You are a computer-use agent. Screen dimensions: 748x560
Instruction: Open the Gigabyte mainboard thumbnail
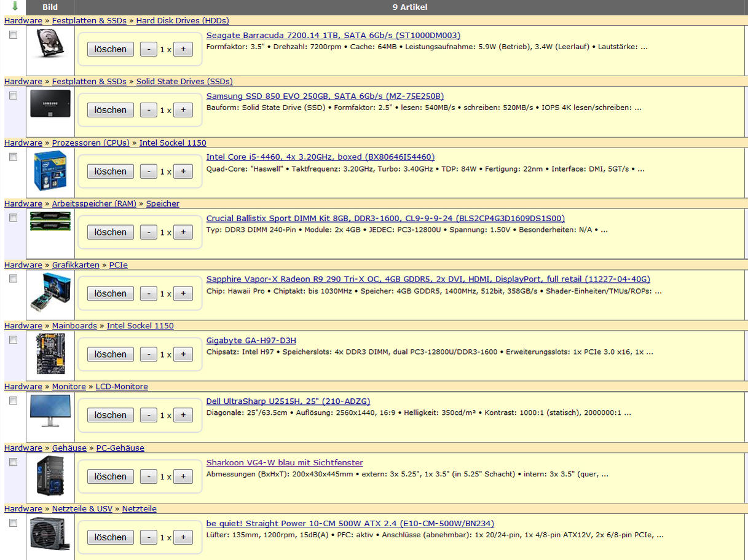[x=50, y=353]
